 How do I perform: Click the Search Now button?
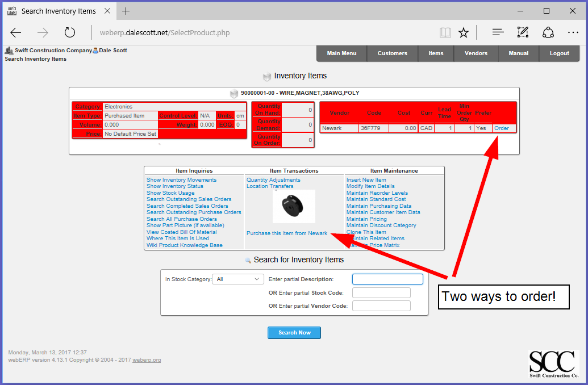(294, 333)
